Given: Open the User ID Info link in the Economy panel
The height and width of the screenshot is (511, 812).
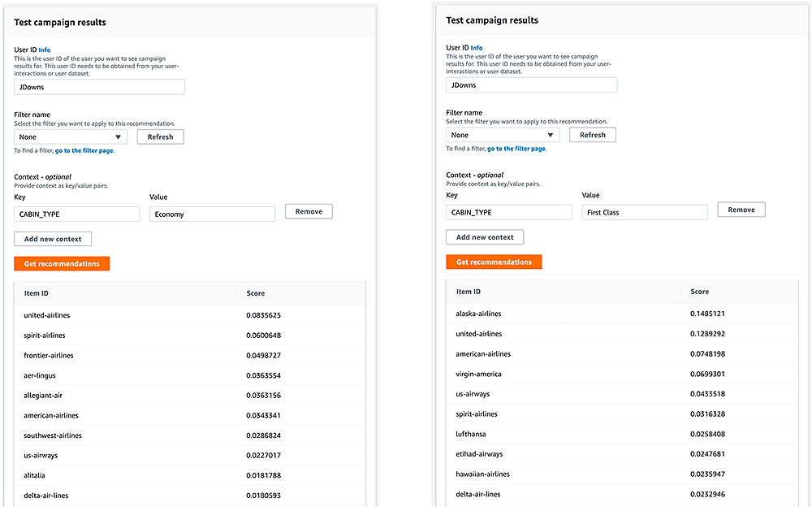Looking at the screenshot, I should pos(45,50).
